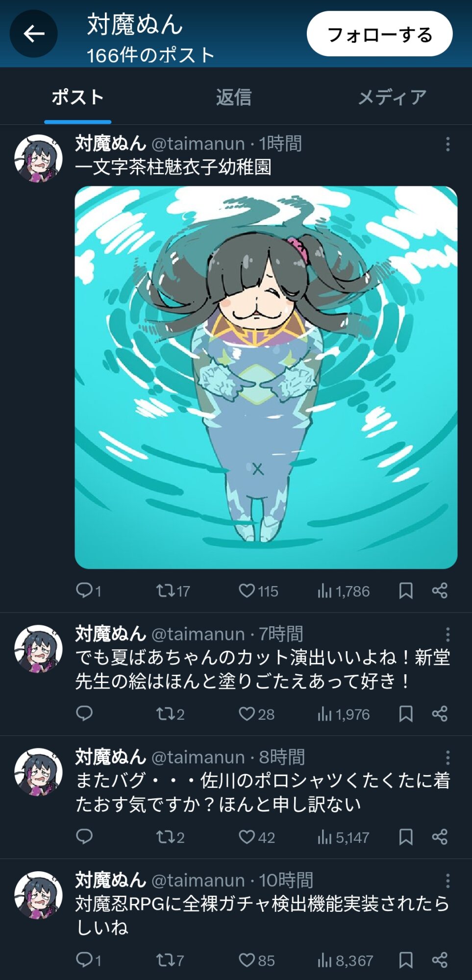Screen dimensions: 472x980
Task: Open the floating character illustration image
Action: coord(266,377)
